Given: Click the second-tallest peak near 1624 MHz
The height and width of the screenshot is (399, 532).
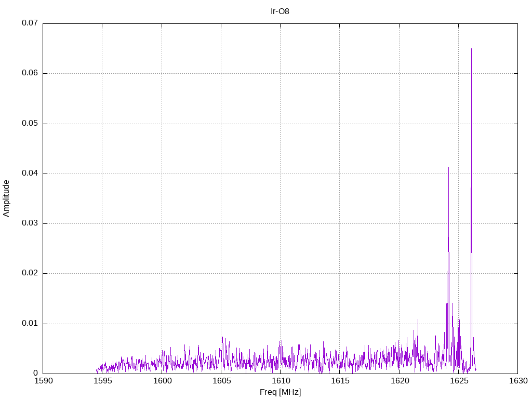Looking at the screenshot, I should pyautogui.click(x=448, y=167).
